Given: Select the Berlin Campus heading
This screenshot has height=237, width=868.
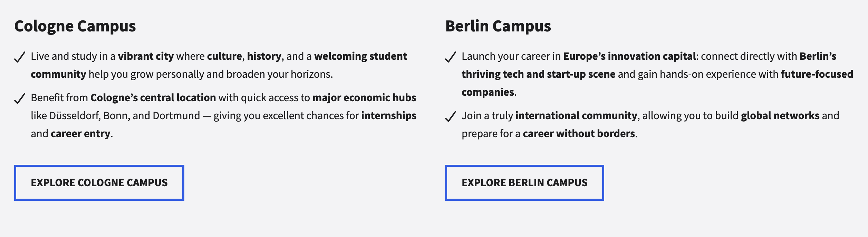Looking at the screenshot, I should (x=498, y=26).
